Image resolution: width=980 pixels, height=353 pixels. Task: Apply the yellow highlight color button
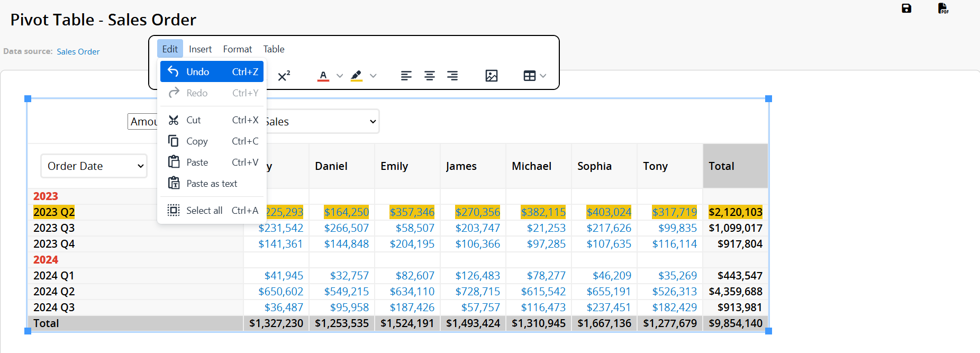(x=357, y=76)
